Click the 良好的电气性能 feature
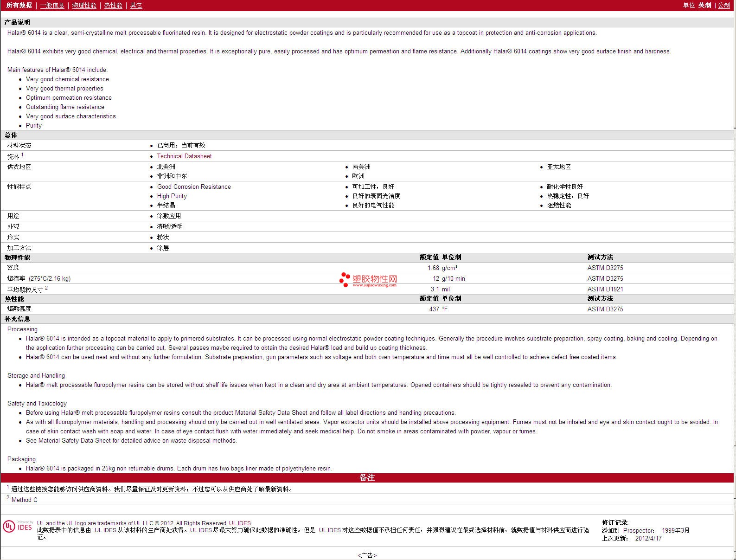Viewport: 736px width, 560px height. [373, 205]
